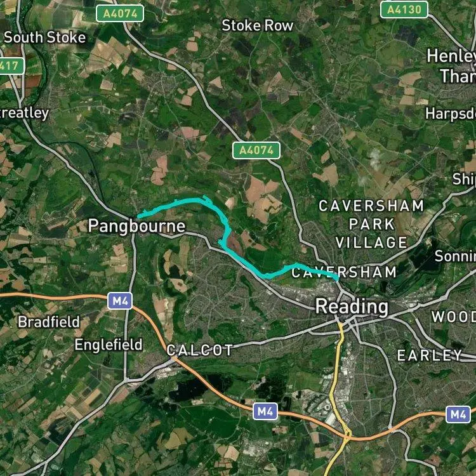Click the cyan route end near Caversham
Viewport: 476px width, 476px height.
pyautogui.click(x=336, y=277)
